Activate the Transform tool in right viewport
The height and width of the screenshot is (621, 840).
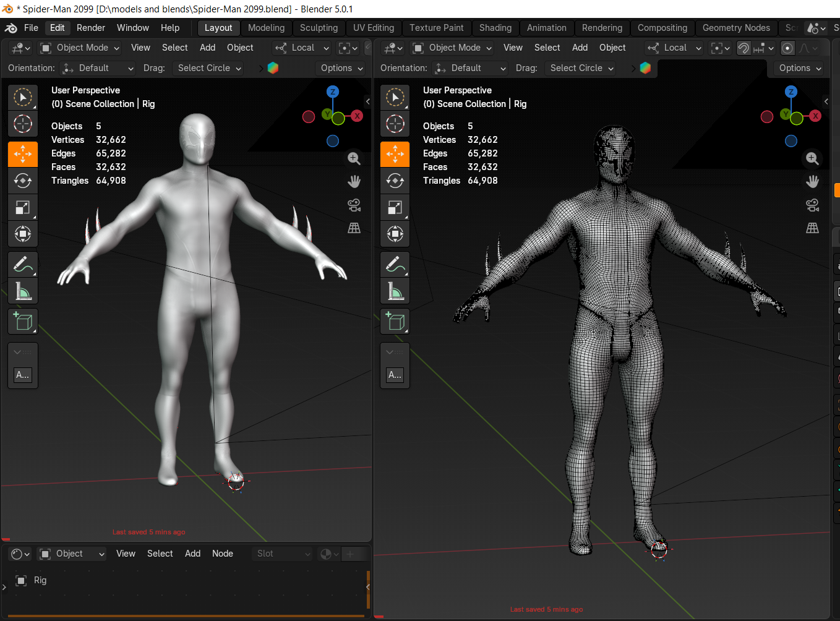[x=395, y=234]
